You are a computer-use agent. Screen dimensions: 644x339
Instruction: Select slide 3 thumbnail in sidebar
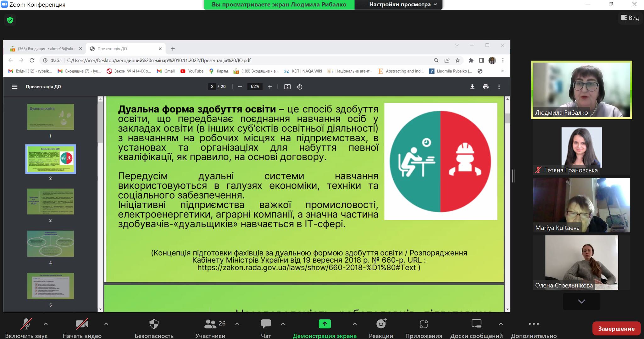51,201
